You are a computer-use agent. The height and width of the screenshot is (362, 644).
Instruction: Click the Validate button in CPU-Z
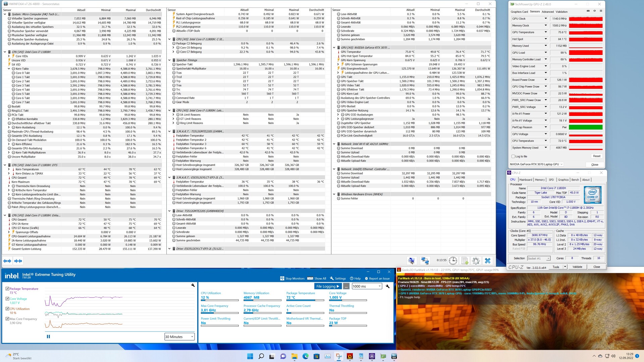click(x=577, y=267)
